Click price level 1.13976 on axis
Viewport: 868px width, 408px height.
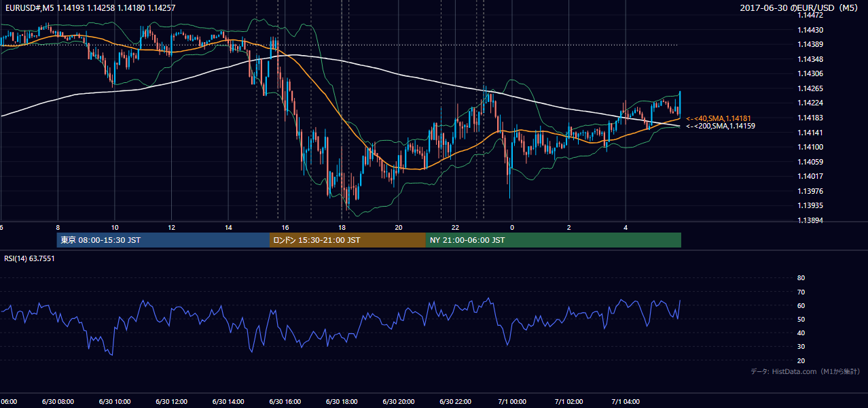coord(810,191)
